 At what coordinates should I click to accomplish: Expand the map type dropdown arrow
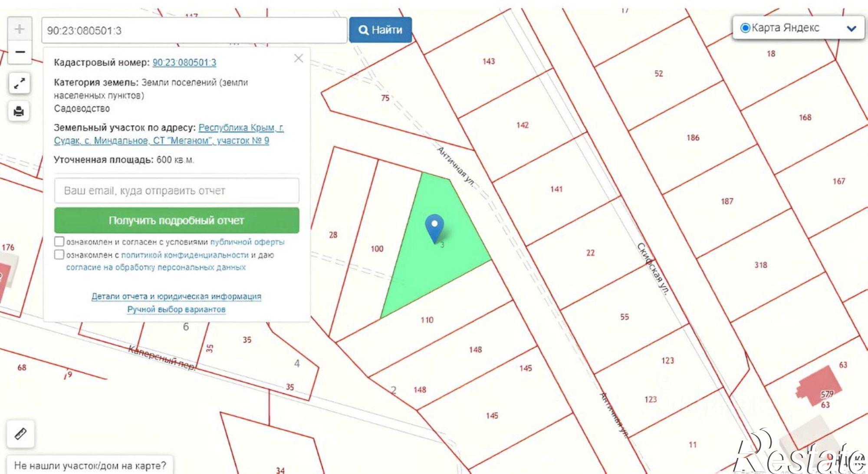coord(852,29)
